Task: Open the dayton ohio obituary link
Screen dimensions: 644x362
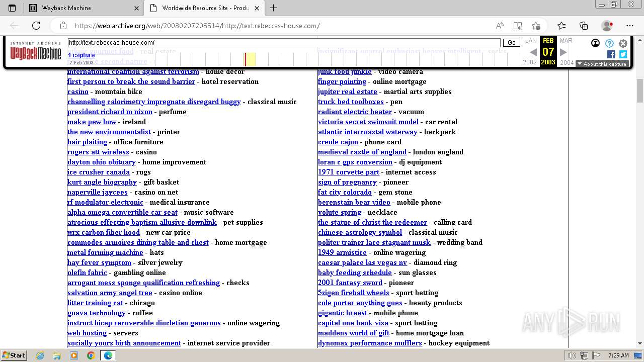Action: (102, 162)
